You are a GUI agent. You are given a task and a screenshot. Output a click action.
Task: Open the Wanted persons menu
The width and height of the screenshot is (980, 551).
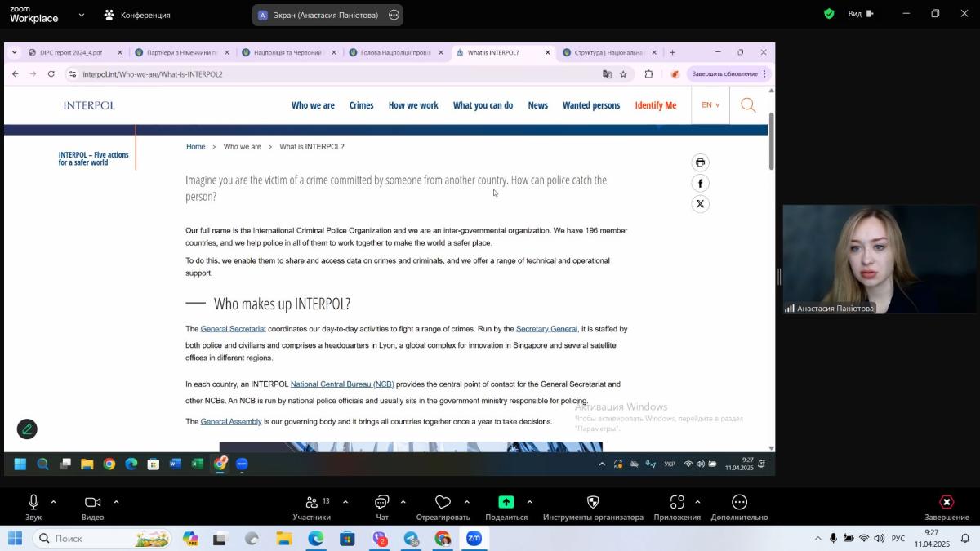[591, 105]
